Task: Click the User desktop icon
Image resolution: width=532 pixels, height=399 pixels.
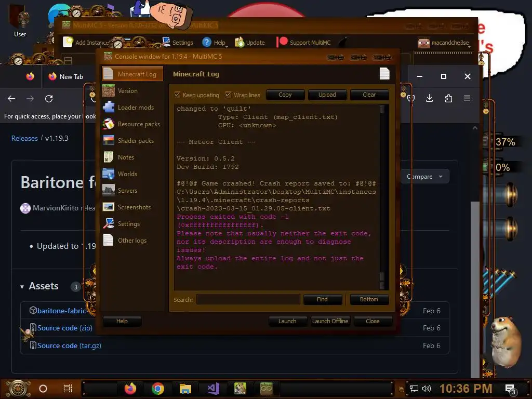Action: point(20,22)
